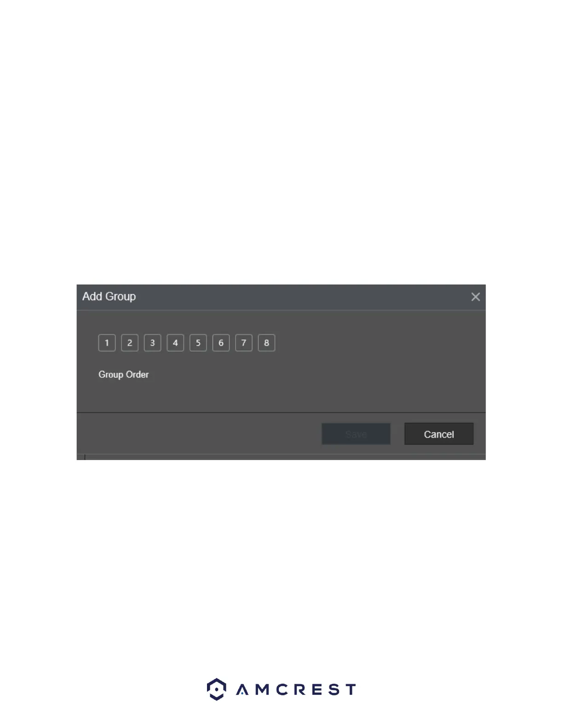Click the Group Order label
This screenshot has width=563, height=728.
point(124,375)
